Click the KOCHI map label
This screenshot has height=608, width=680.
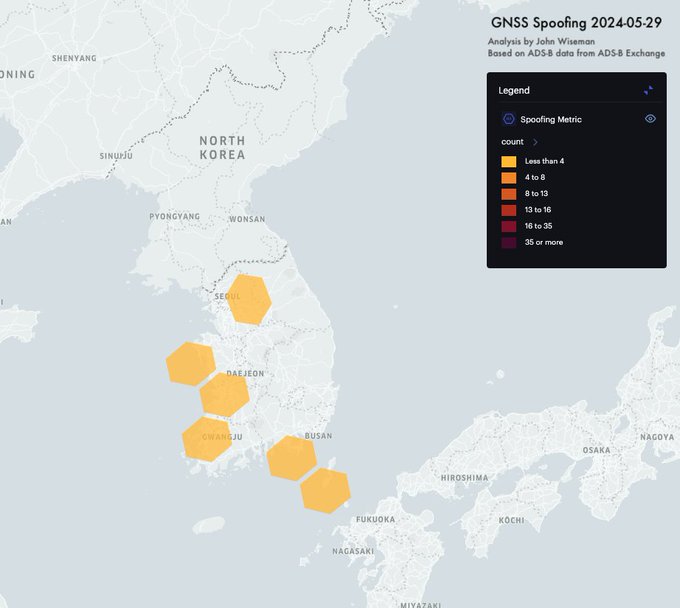tap(511, 520)
